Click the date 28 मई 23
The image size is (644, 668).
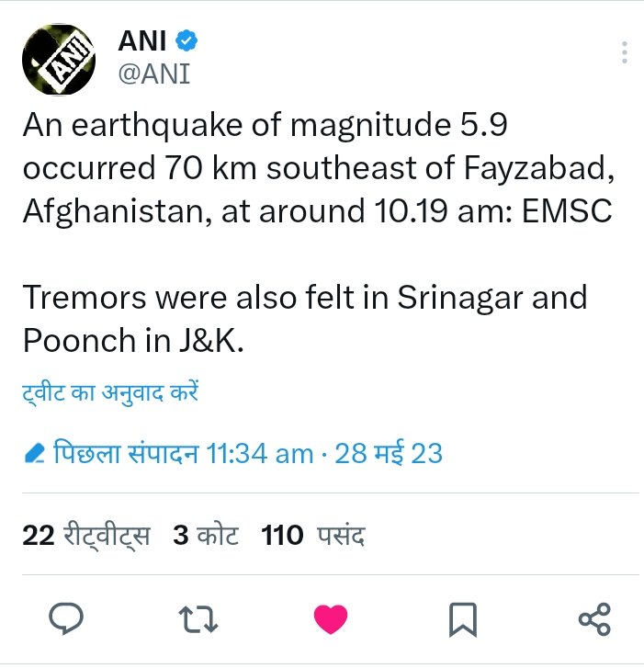pos(389,453)
